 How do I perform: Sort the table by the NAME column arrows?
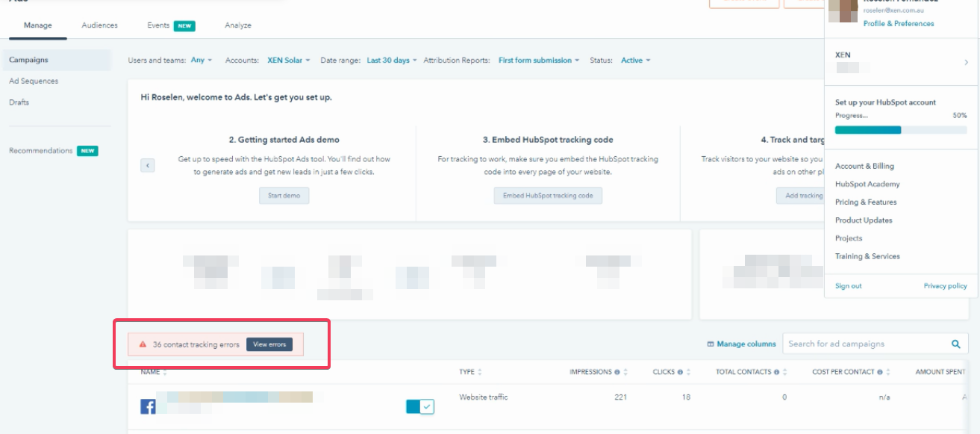point(165,372)
